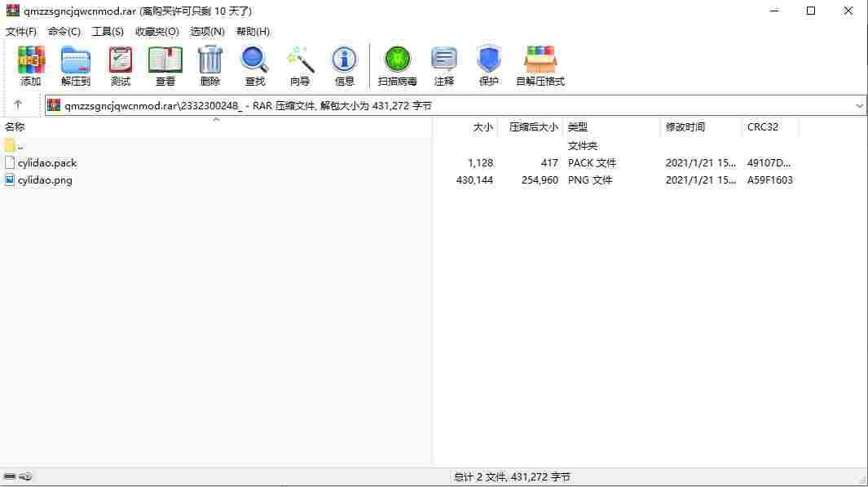Click the Protect (保护) shield icon
This screenshot has width=868, height=487.
tap(488, 66)
